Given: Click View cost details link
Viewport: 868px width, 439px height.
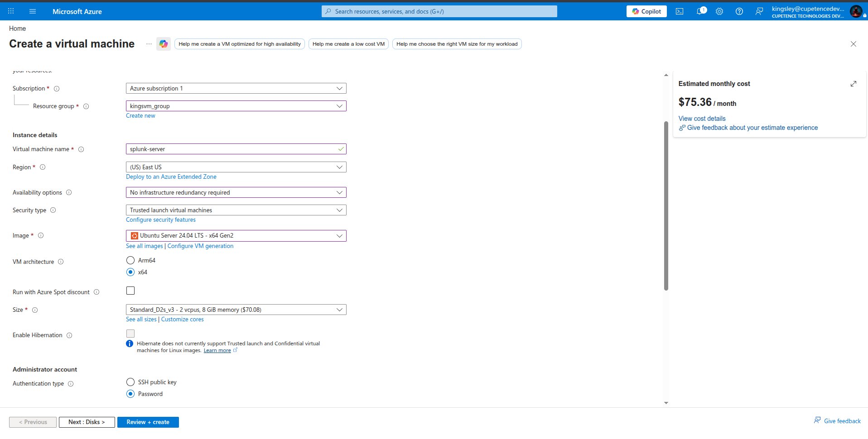Looking at the screenshot, I should [x=702, y=119].
